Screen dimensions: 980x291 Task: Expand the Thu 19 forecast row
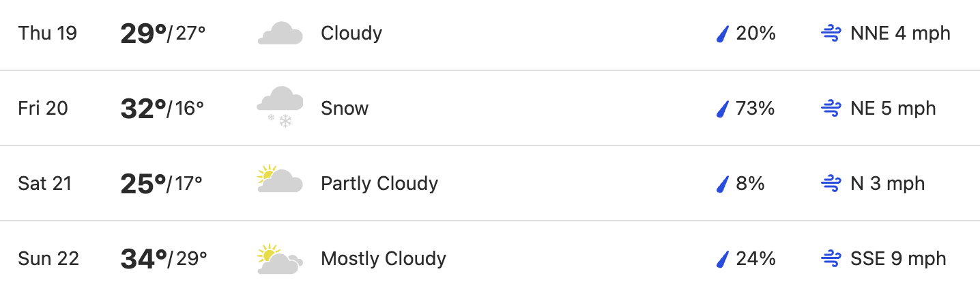point(490,33)
